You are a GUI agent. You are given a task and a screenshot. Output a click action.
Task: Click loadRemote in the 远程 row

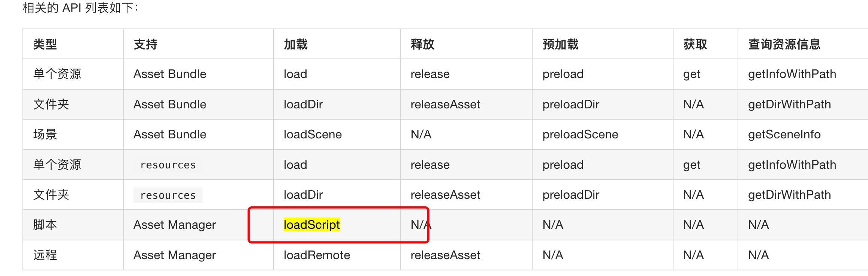coord(317,255)
